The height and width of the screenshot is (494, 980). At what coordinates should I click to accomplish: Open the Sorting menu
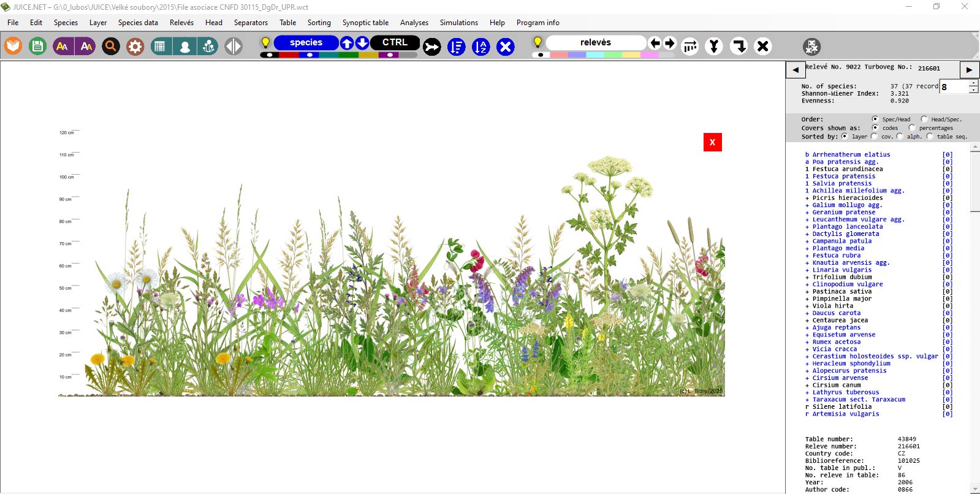(x=319, y=23)
